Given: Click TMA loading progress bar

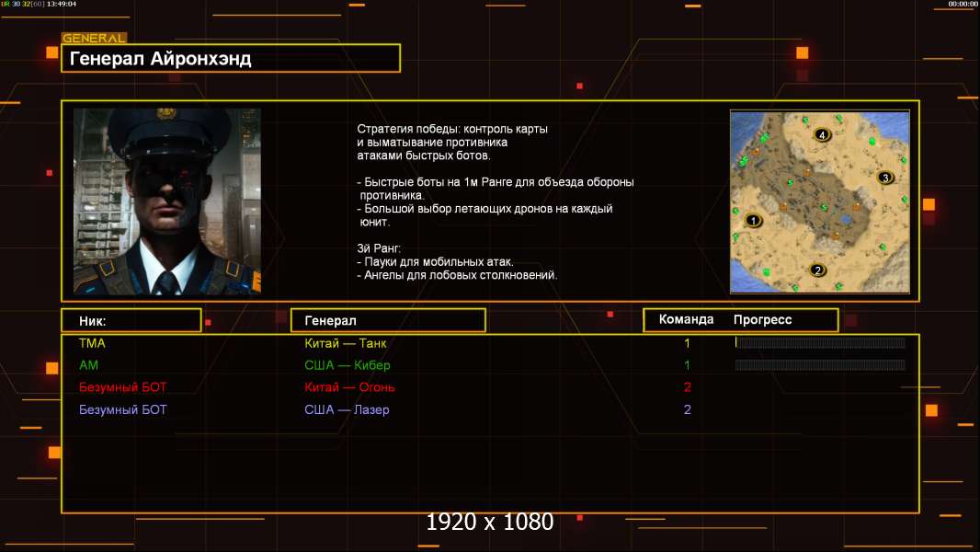Looking at the screenshot, I should click(x=820, y=342).
